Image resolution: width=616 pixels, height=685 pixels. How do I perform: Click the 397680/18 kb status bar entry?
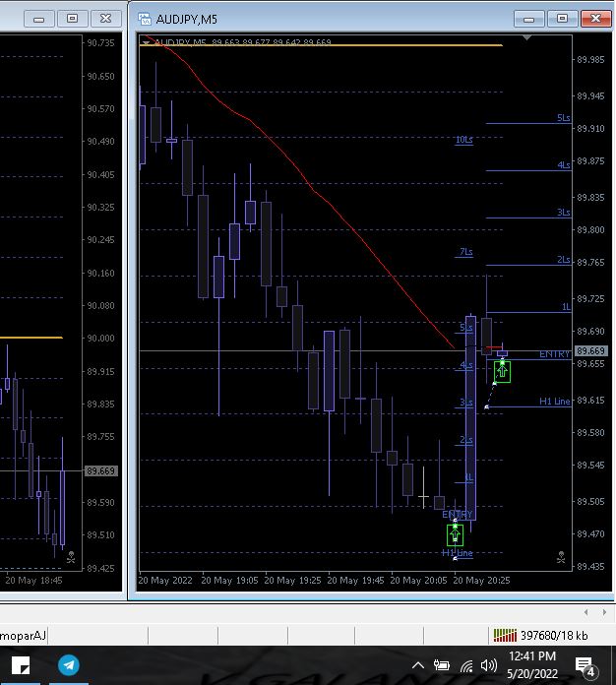tap(554, 635)
